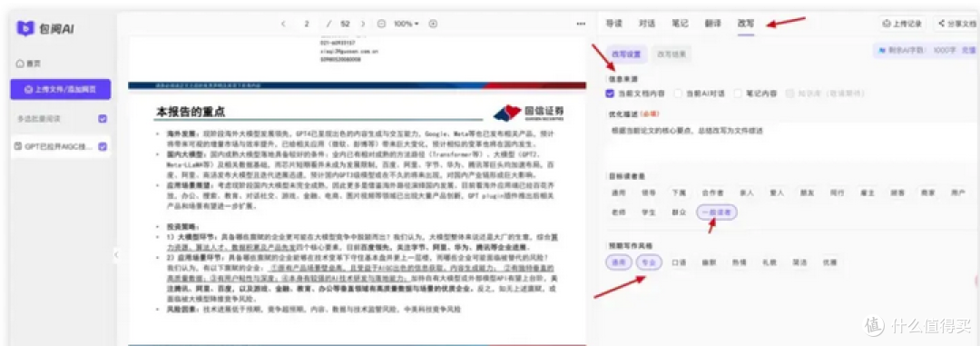This screenshot has width=980, height=346.
Task: Select the 老师 reader tag
Action: click(618, 213)
